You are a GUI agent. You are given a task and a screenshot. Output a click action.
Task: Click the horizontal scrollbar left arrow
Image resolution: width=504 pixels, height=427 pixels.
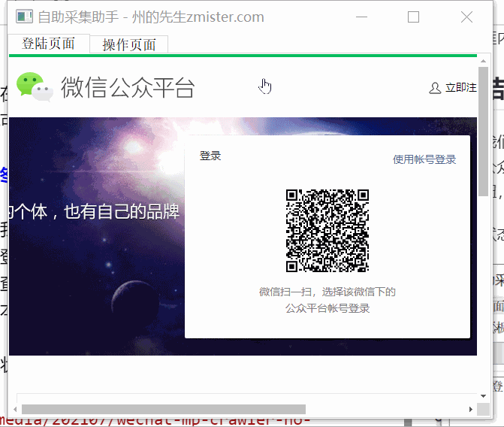[15, 409]
